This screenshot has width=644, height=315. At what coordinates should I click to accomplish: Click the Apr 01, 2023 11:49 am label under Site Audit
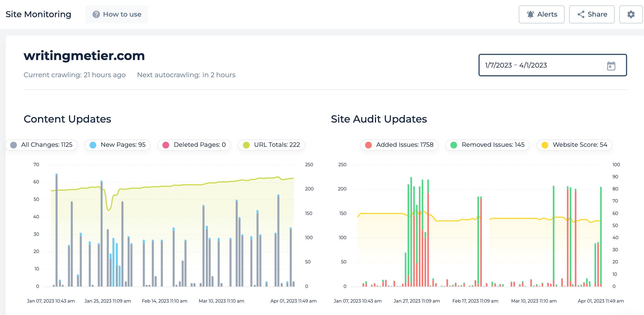tap(601, 301)
